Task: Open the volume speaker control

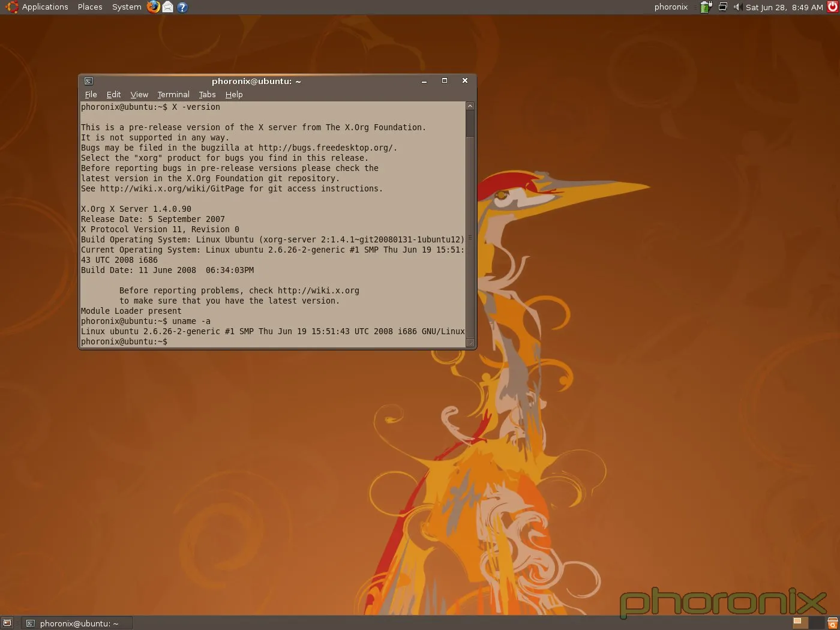Action: point(737,7)
